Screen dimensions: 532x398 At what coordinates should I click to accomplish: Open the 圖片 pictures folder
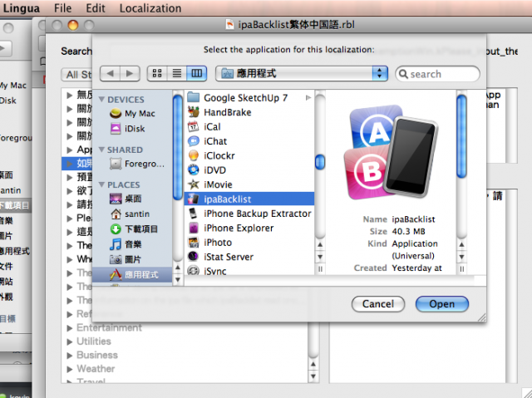126,260
